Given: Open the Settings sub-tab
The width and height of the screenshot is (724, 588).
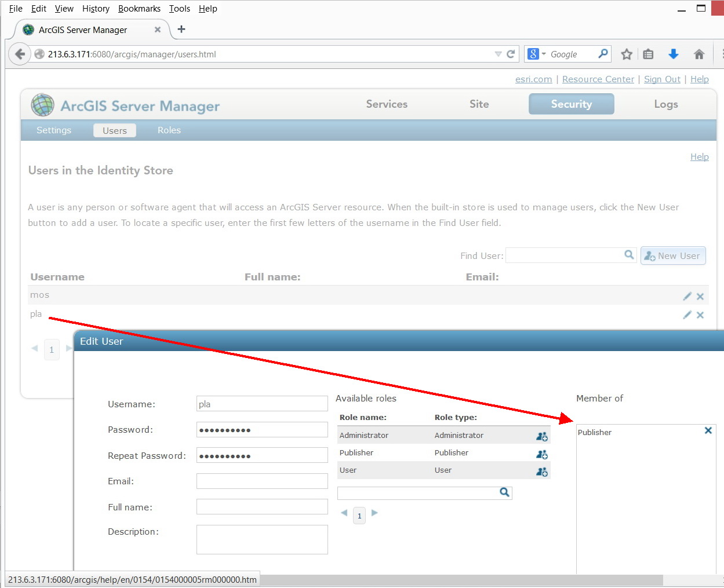Looking at the screenshot, I should click(x=54, y=130).
